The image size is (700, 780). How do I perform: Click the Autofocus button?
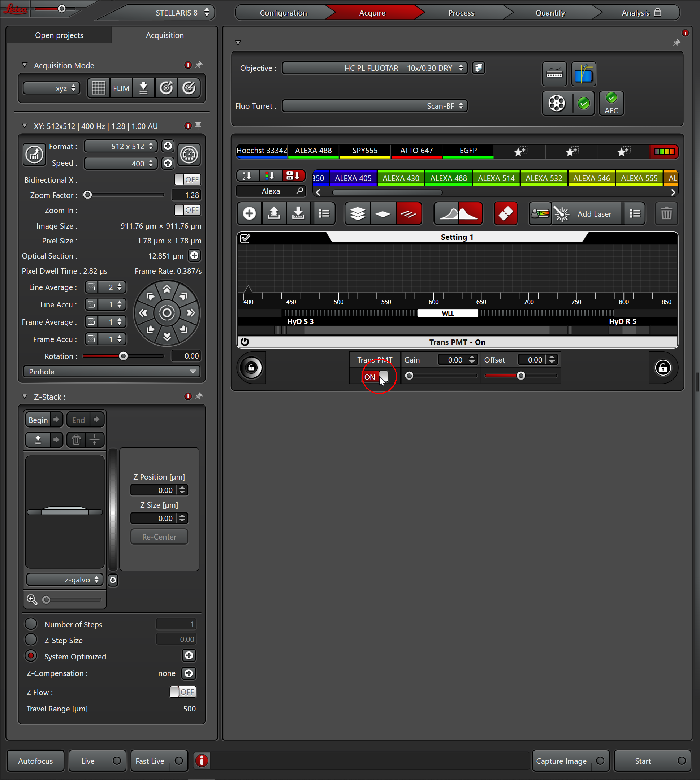35,761
